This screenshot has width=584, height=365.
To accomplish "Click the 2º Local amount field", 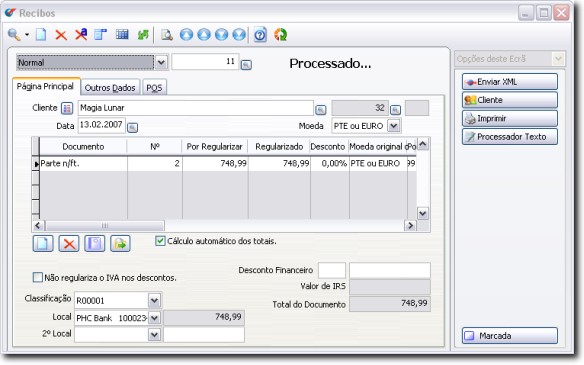I will [x=204, y=334].
